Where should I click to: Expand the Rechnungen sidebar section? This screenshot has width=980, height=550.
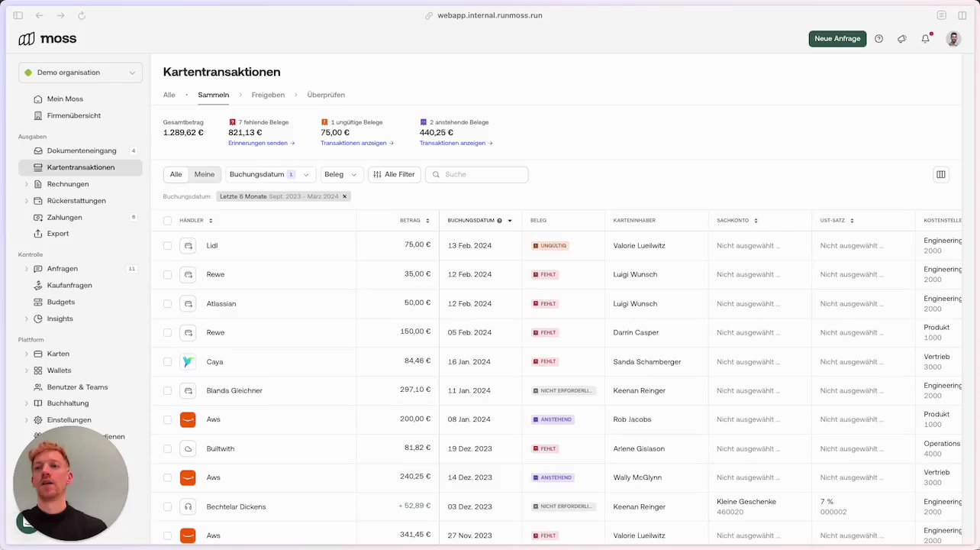[27, 184]
